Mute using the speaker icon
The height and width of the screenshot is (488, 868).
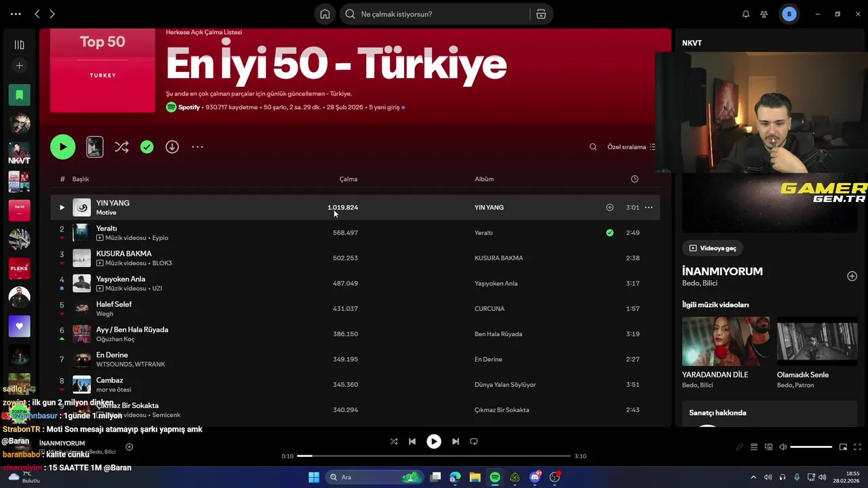click(783, 447)
